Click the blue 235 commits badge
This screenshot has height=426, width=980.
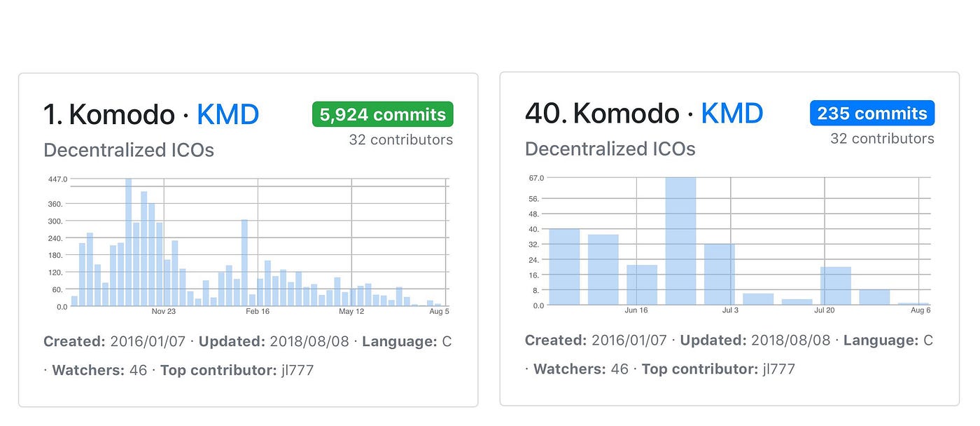[872, 114]
